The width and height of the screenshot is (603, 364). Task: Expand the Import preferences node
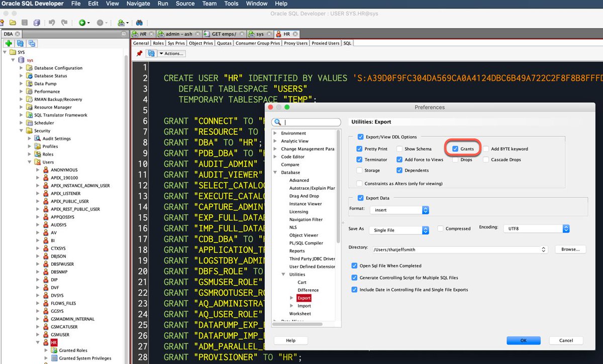point(291,306)
